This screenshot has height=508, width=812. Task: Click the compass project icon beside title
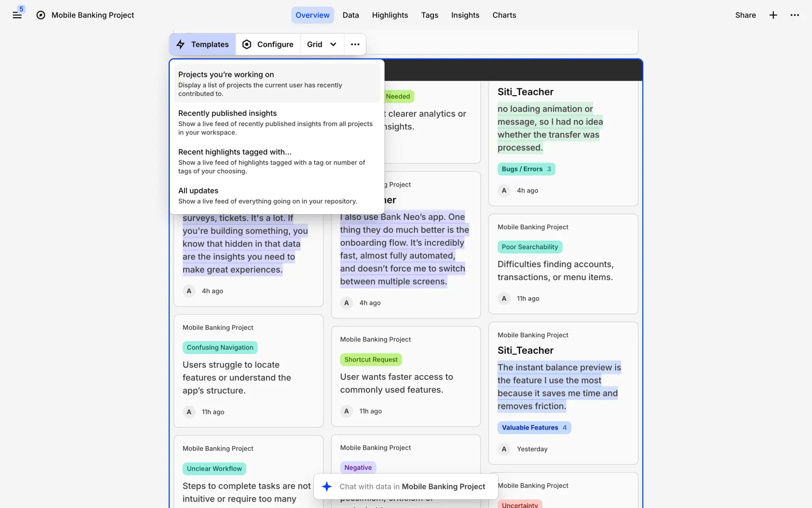pos(41,15)
